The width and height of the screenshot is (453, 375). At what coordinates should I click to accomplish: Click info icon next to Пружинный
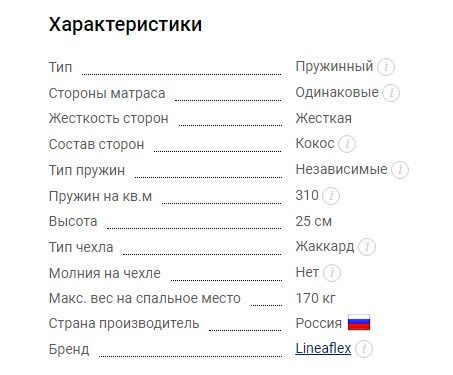pyautogui.click(x=386, y=67)
